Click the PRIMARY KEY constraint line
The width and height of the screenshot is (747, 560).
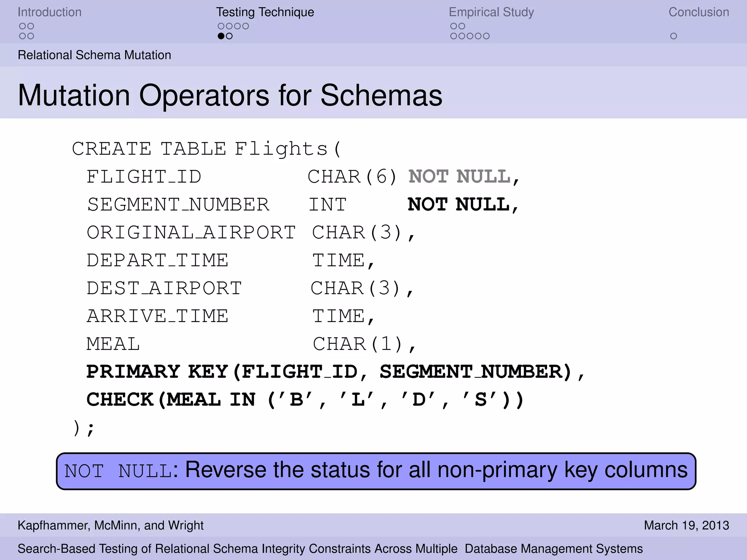click(x=336, y=372)
